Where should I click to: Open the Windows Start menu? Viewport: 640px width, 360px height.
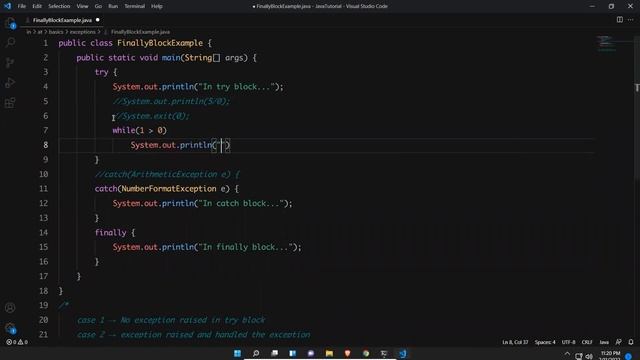point(237,353)
